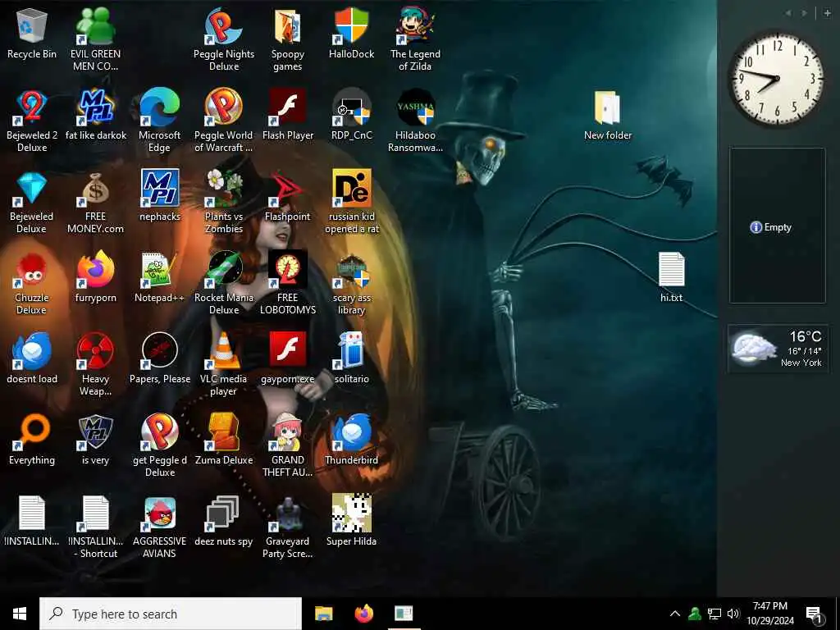Launch Firefox from the taskbar
The image size is (840, 630).
(x=363, y=614)
